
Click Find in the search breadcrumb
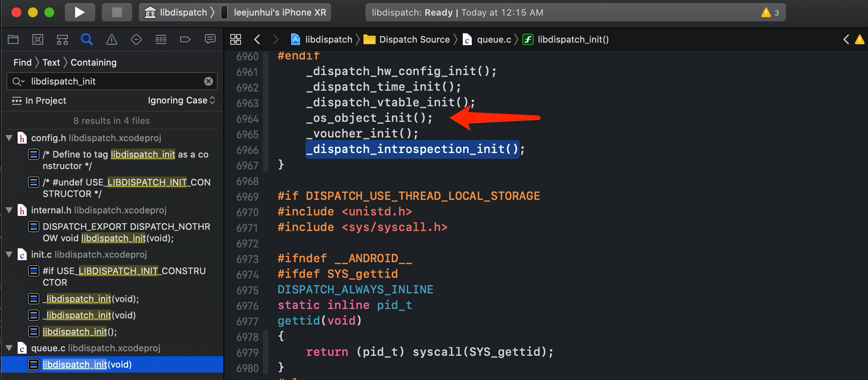click(23, 62)
